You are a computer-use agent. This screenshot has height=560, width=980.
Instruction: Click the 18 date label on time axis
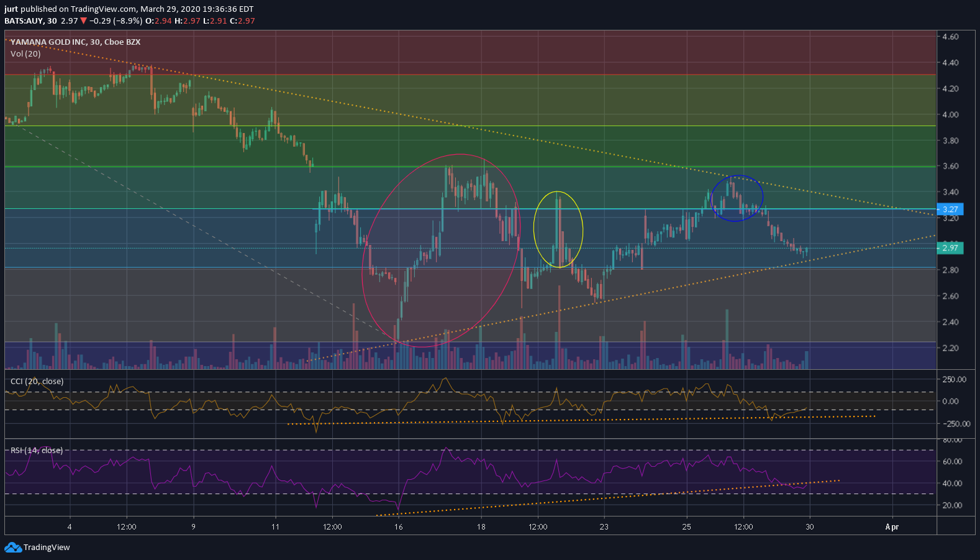pyautogui.click(x=481, y=527)
